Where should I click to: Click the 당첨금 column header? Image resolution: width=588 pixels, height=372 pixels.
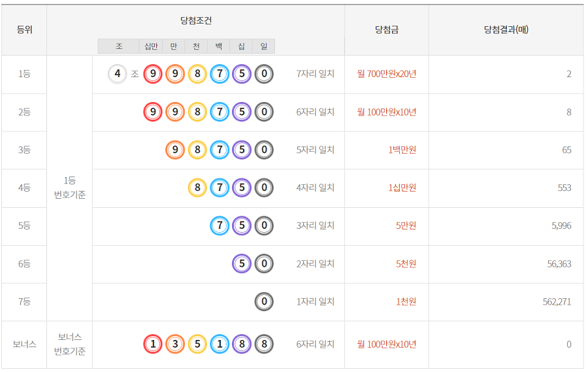[387, 29]
